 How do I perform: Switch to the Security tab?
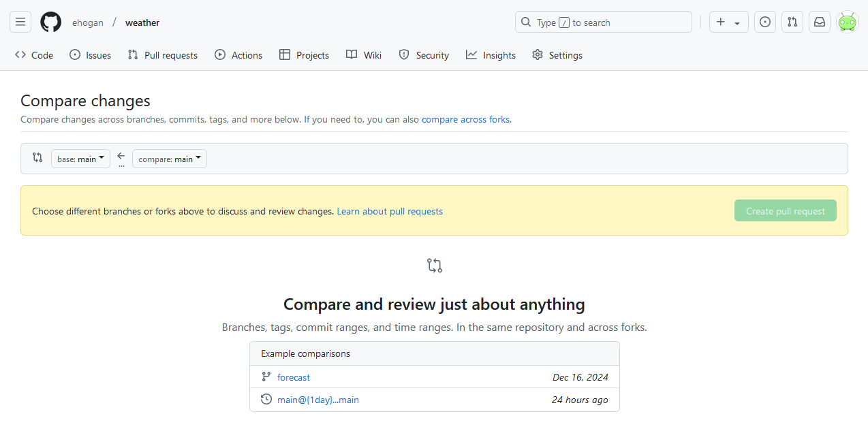point(424,55)
